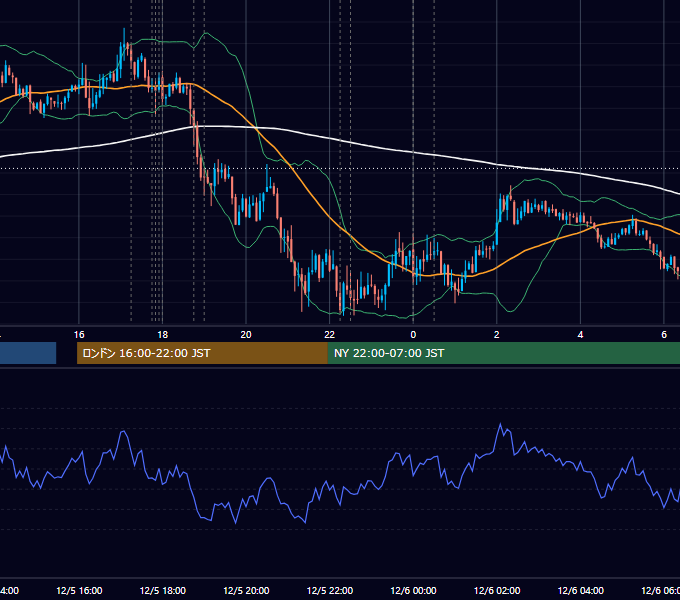Screen dimensions: 680x600
Task: Click the 12/6 00:00 date label
Action: [413, 590]
